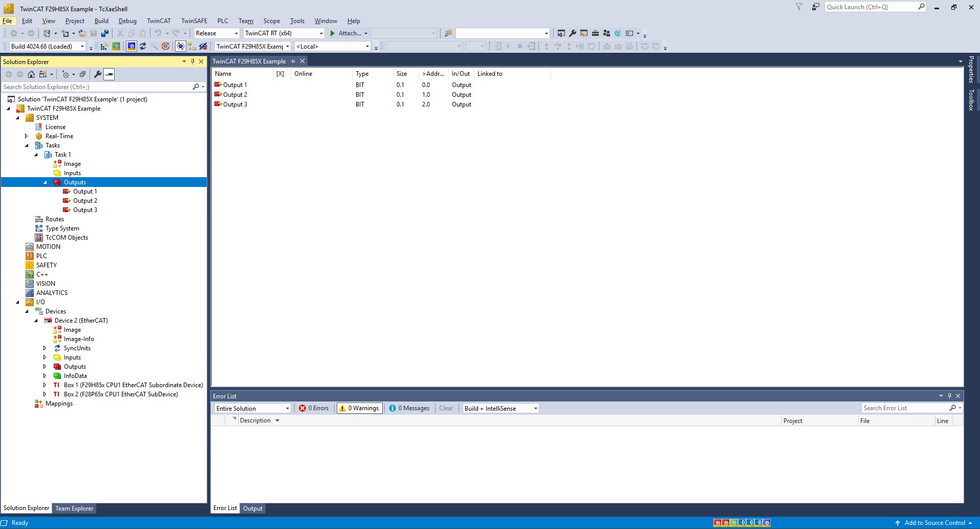Open the TwinSAFE menu
The image size is (980, 529).
[x=194, y=21]
